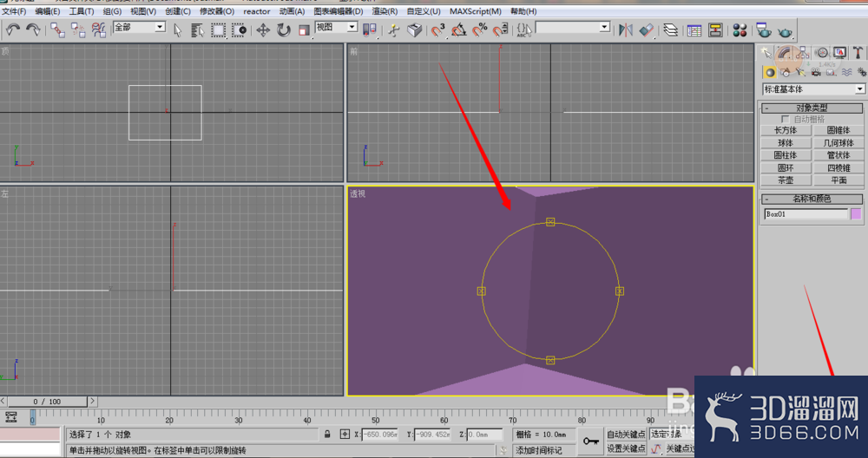The width and height of the screenshot is (868, 458).
Task: Toggle the Spinner Snap icon
Action: (501, 29)
